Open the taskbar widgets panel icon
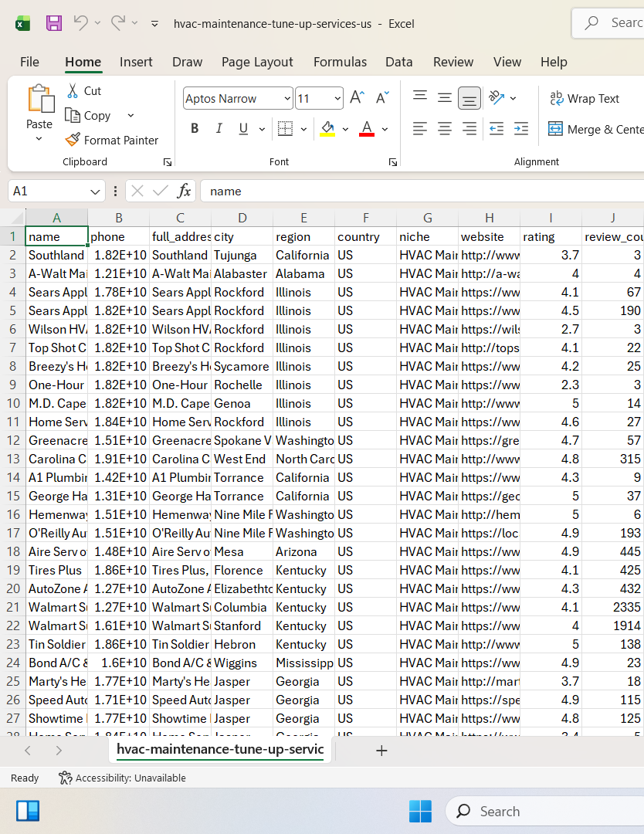 [28, 811]
